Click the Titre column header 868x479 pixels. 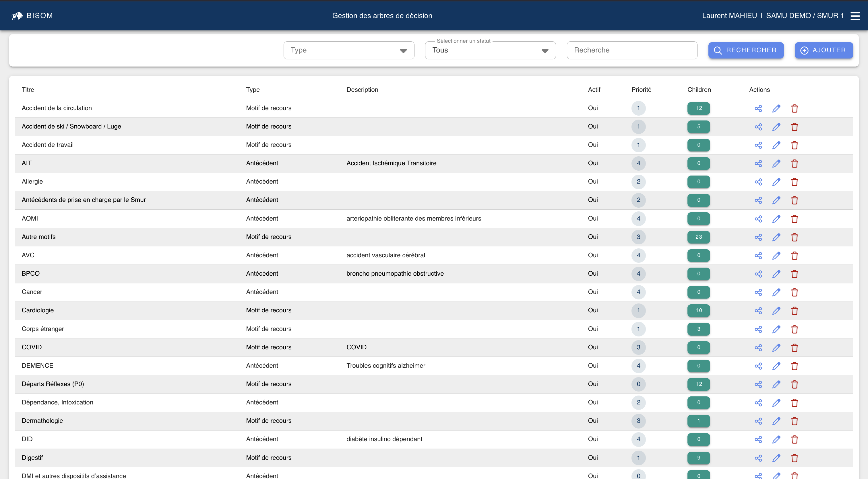(x=28, y=89)
